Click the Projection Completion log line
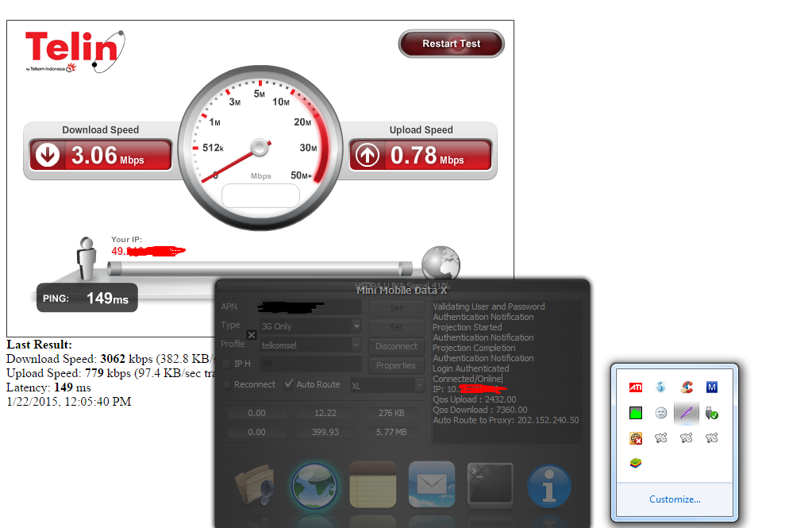Screen dimensions: 812x528 [474, 348]
